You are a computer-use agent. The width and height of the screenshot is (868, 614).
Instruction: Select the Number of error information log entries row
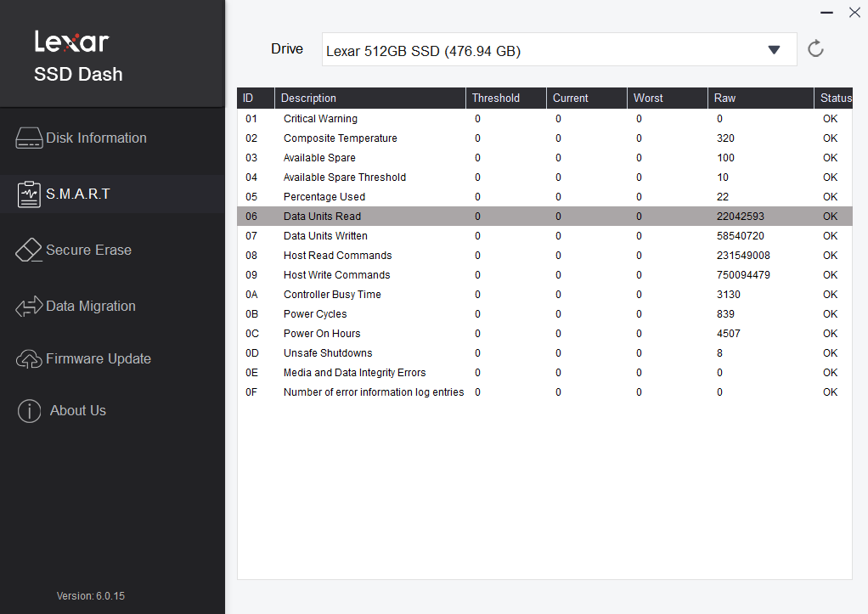click(544, 392)
